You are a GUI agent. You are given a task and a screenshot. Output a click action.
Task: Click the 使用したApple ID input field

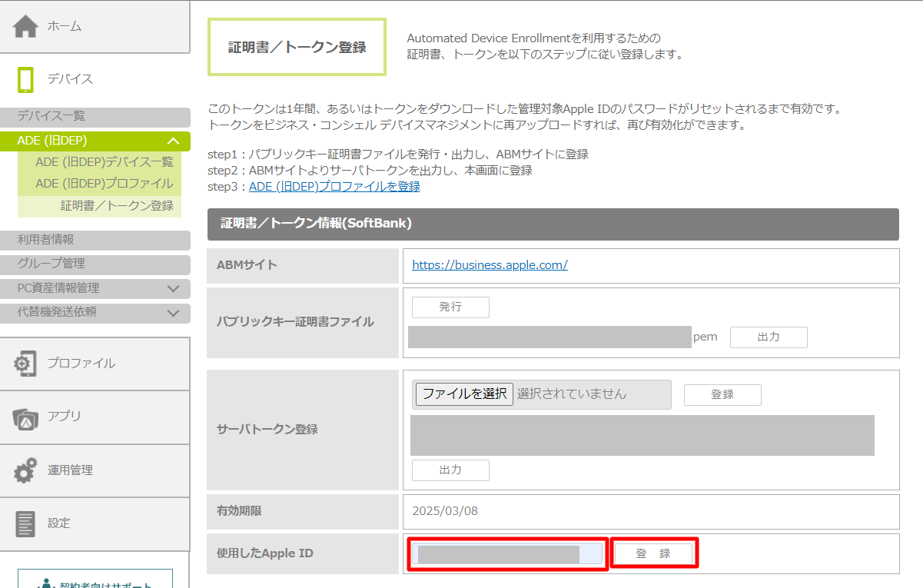(x=507, y=554)
